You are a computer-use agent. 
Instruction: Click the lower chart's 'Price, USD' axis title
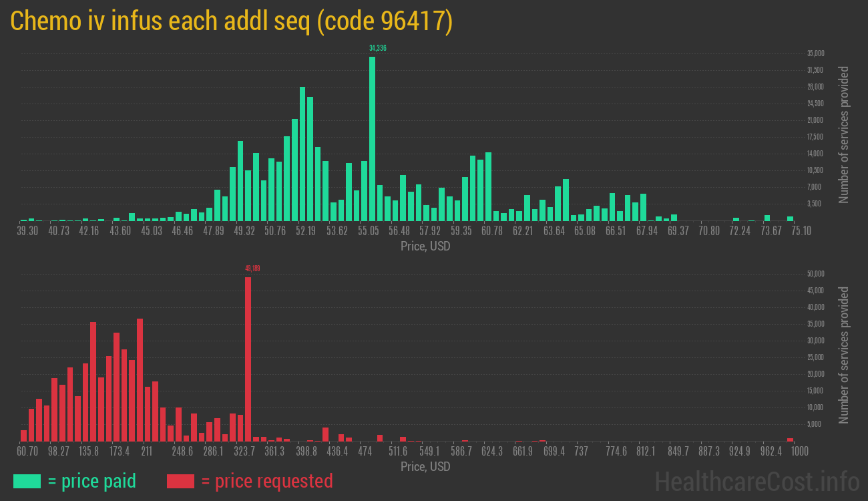(425, 466)
